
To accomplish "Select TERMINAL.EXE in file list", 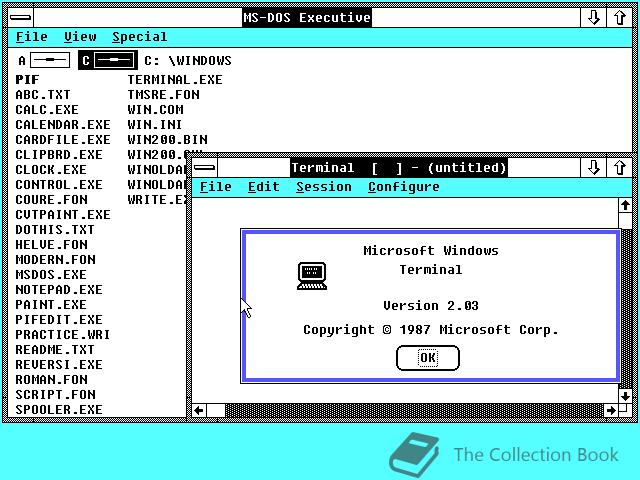I will click(x=175, y=80).
